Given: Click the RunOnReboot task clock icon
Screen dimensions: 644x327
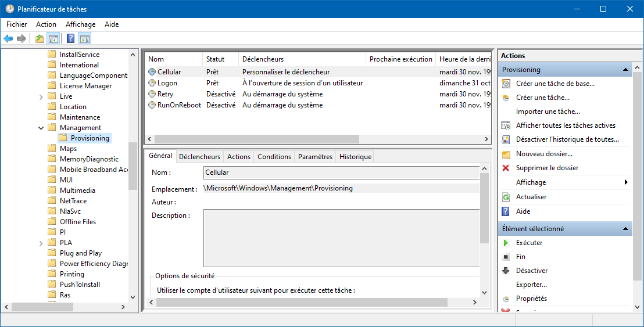Looking at the screenshot, I should (152, 105).
